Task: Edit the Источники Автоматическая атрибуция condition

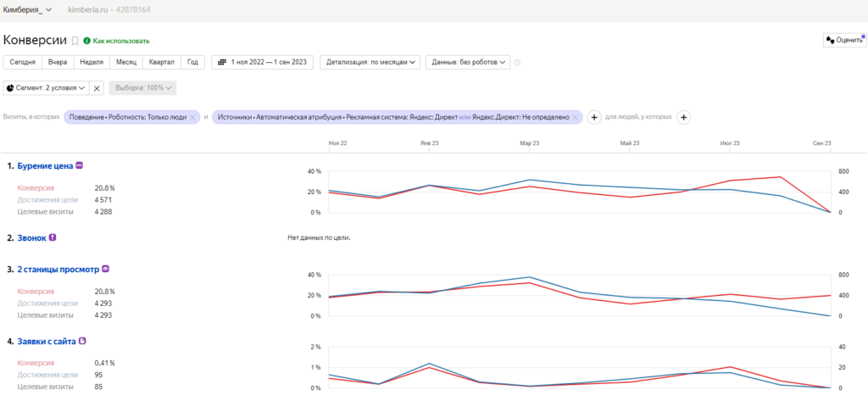Action: pos(393,118)
